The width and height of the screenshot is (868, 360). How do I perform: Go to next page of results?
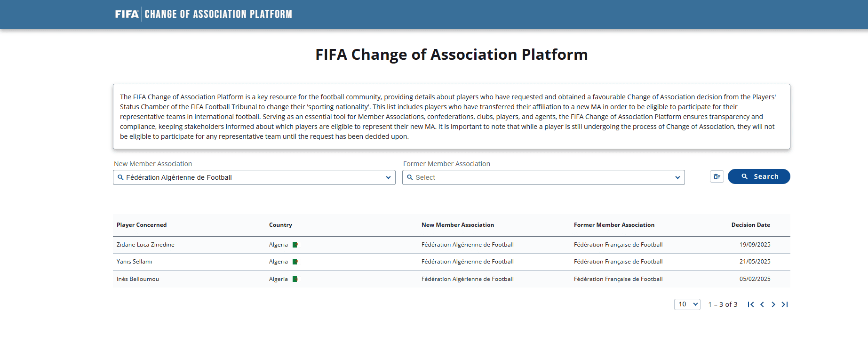tap(773, 304)
